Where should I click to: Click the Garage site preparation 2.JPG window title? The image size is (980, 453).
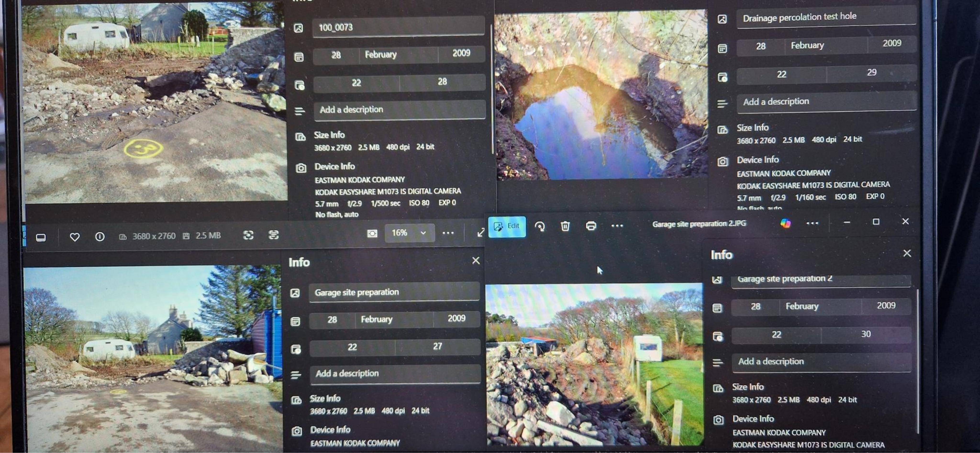[x=699, y=224]
